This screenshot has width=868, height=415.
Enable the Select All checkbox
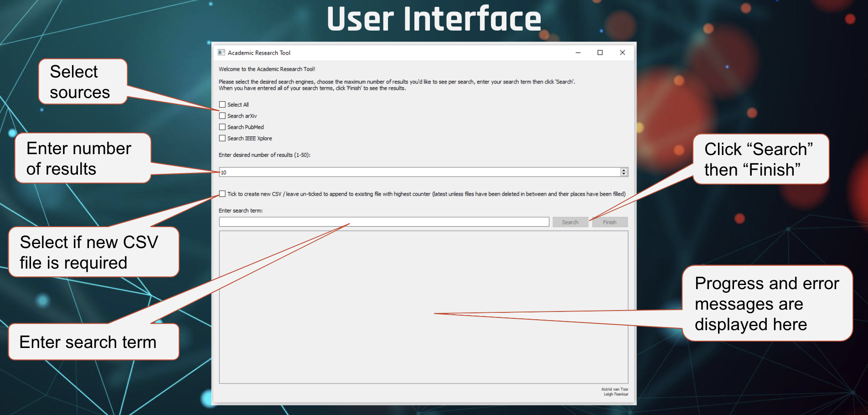pos(222,104)
